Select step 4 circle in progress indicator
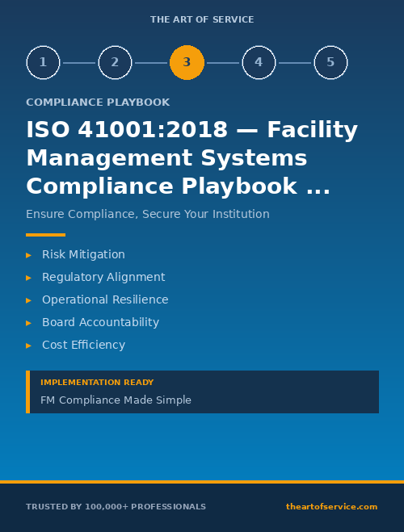404x532 pixels. point(259,62)
